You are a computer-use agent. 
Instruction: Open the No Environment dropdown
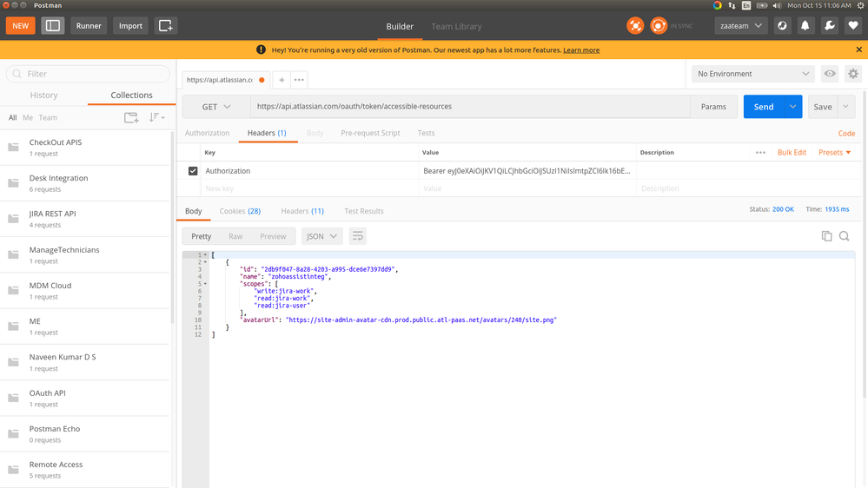pos(752,74)
